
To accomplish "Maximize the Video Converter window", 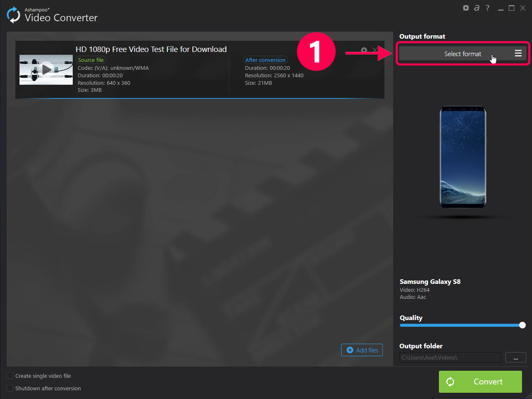I will (x=512, y=8).
